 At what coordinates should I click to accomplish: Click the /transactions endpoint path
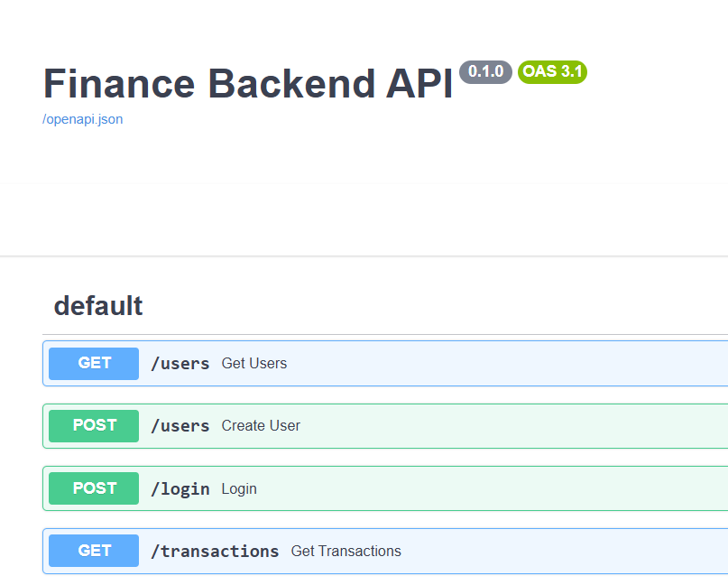[215, 552]
